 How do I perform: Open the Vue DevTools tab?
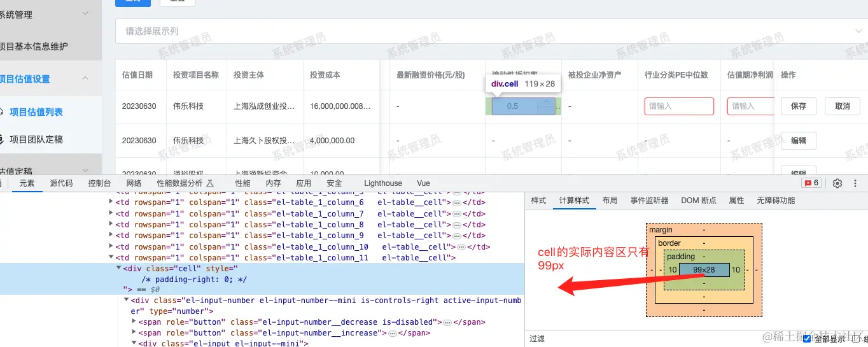point(423,183)
